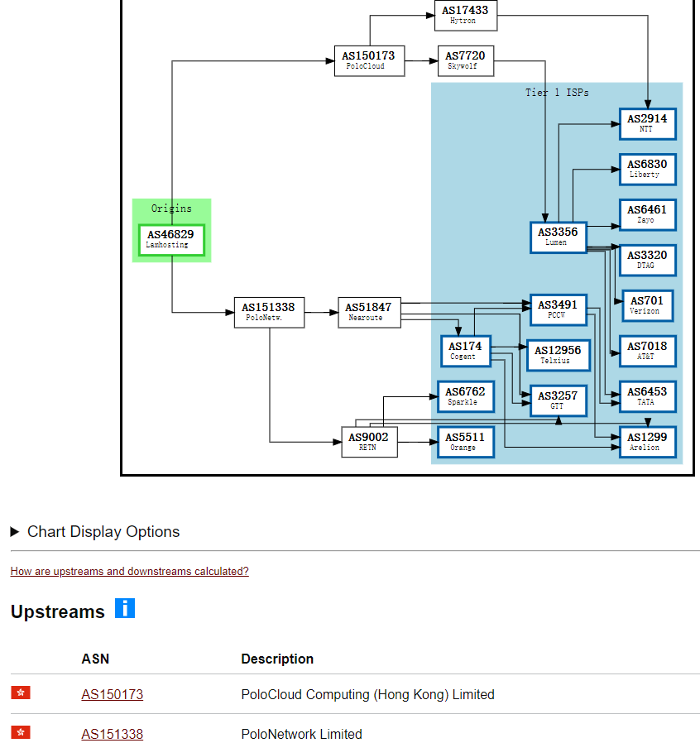Open the AS151338 upstream link
700x743 pixels.
click(112, 734)
